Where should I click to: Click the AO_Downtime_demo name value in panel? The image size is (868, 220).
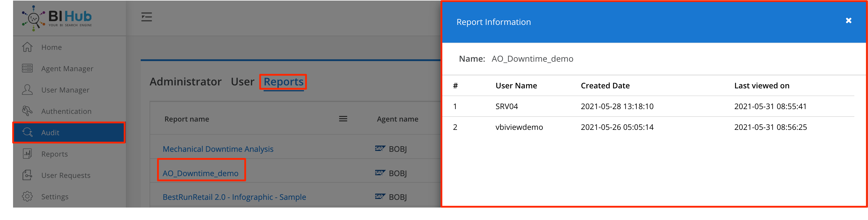[532, 59]
